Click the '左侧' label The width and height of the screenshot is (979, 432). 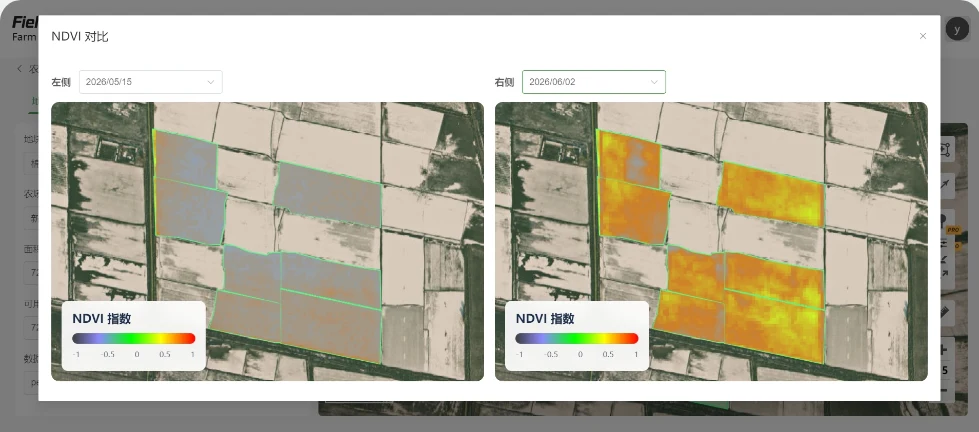(x=61, y=82)
